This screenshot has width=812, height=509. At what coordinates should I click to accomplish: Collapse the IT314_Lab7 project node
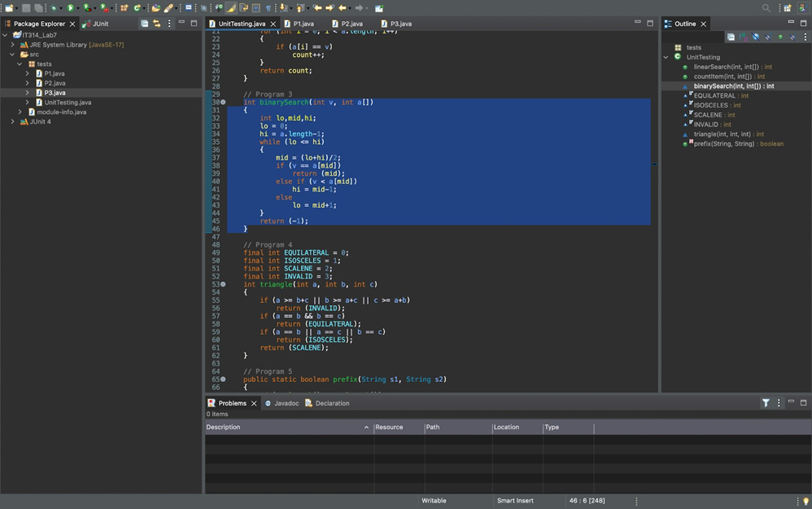(x=5, y=35)
